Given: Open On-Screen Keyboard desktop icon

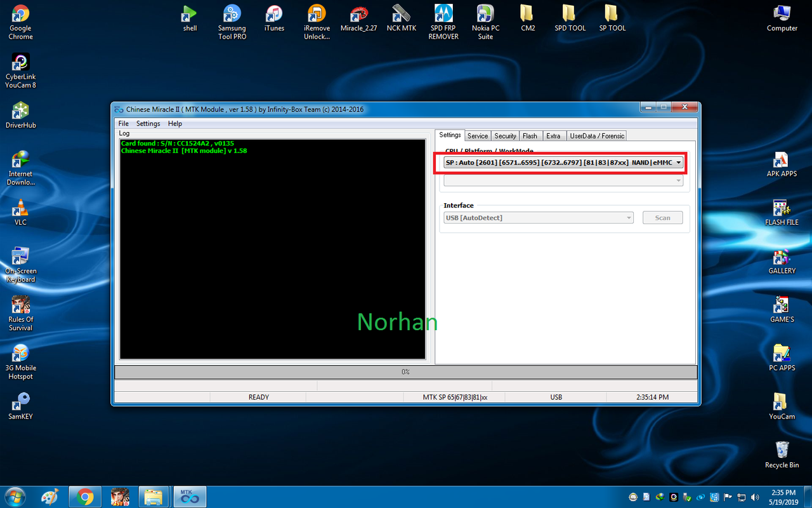Looking at the screenshot, I should tap(20, 265).
